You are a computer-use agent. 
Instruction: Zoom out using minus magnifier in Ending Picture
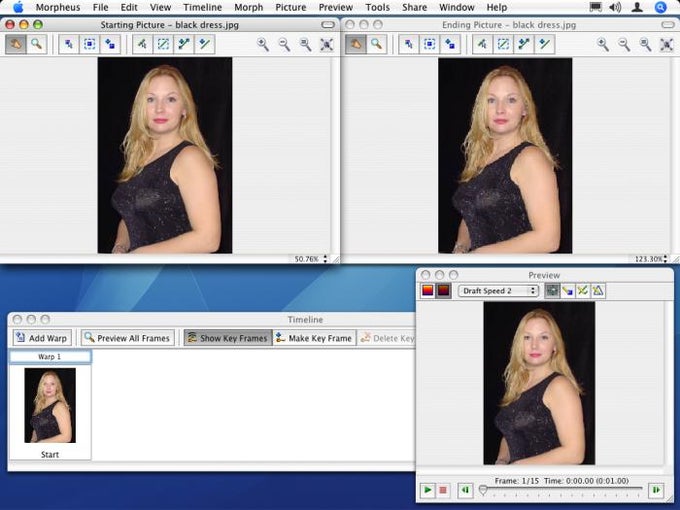click(x=624, y=44)
